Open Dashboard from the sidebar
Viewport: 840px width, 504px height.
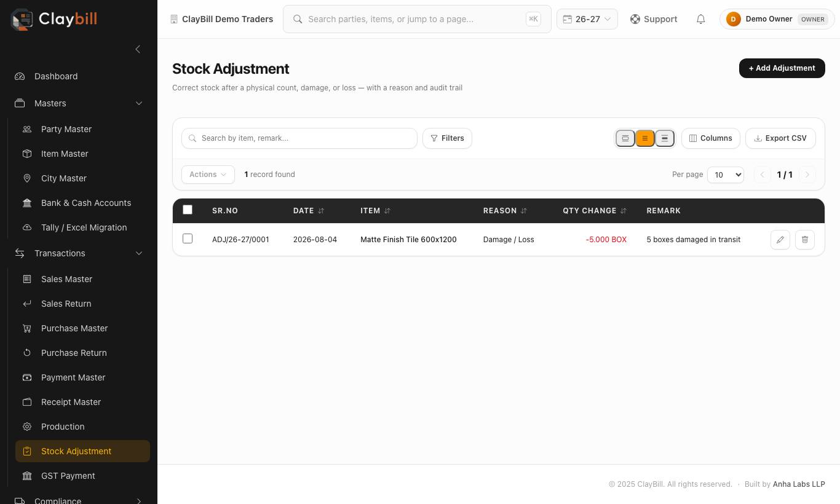pos(79,76)
